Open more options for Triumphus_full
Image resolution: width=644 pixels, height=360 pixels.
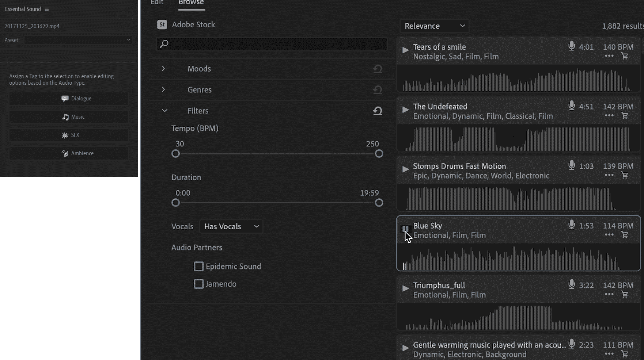click(x=609, y=294)
